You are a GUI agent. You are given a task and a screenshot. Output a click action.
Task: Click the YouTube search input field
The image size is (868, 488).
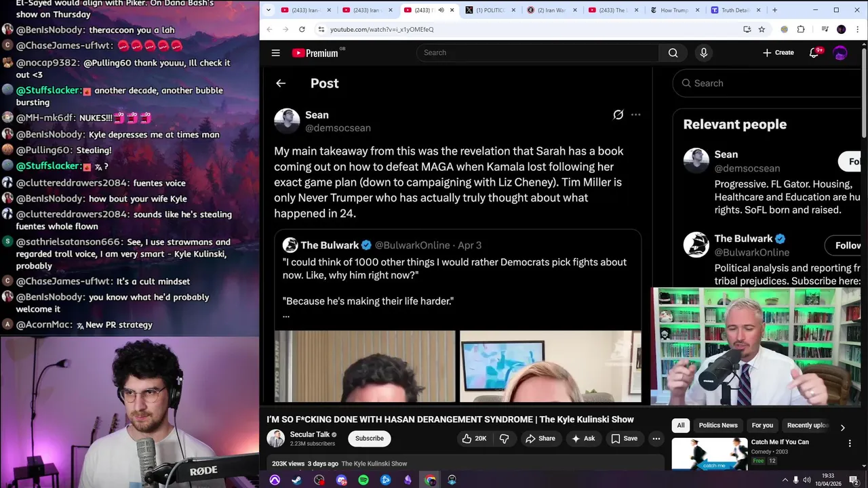pos(538,53)
